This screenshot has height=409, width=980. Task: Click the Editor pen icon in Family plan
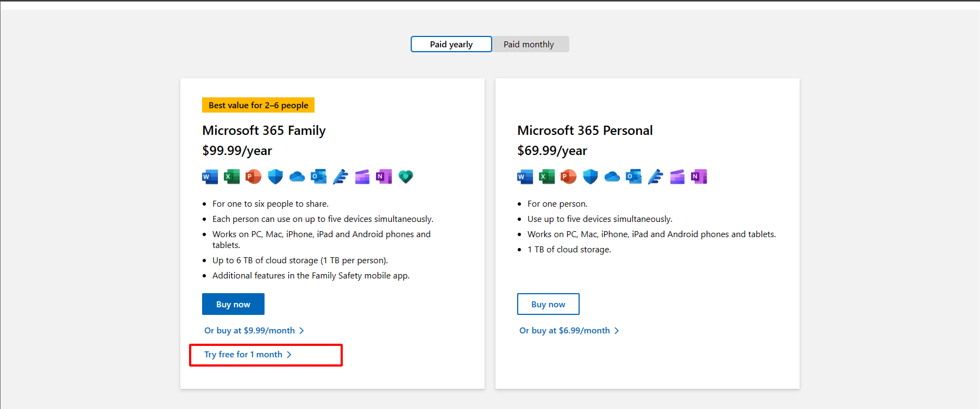click(x=341, y=177)
